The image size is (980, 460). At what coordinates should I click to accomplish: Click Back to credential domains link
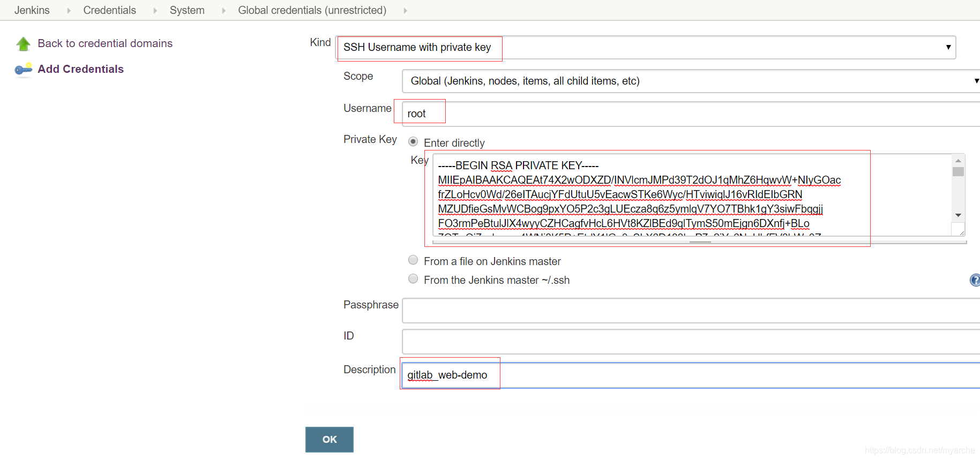[105, 43]
